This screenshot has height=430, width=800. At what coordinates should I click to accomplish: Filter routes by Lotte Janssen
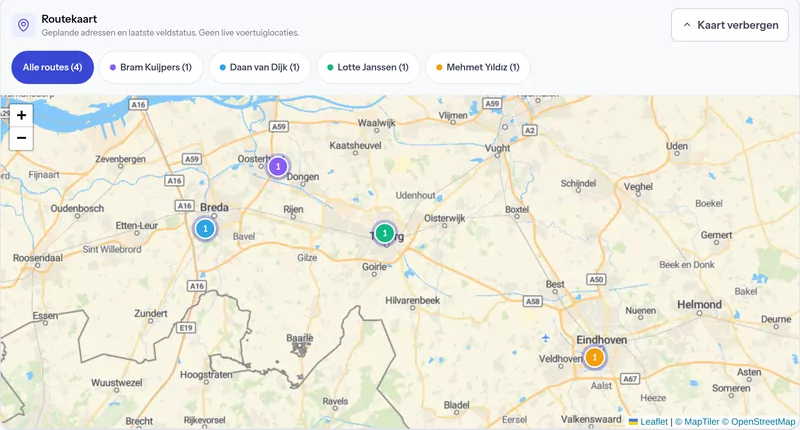tap(368, 67)
